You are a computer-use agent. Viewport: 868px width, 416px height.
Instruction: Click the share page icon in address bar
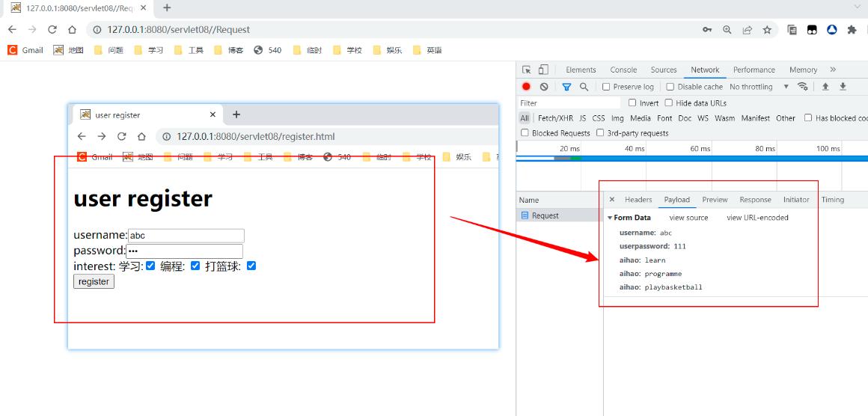(x=748, y=30)
